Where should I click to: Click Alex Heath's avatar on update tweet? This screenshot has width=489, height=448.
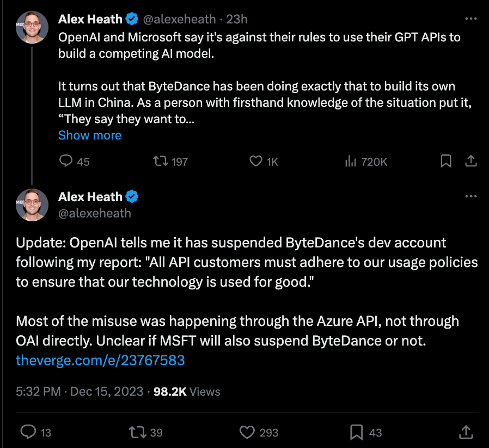(x=32, y=204)
